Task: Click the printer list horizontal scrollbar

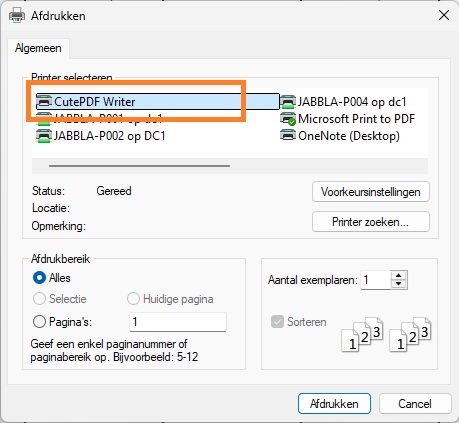Action: (x=139, y=166)
